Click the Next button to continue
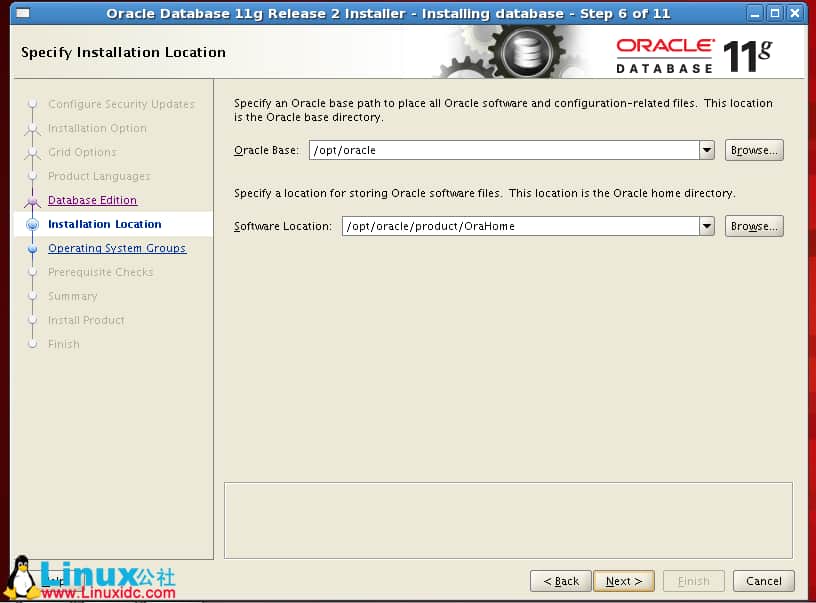The height and width of the screenshot is (603, 816). click(624, 581)
